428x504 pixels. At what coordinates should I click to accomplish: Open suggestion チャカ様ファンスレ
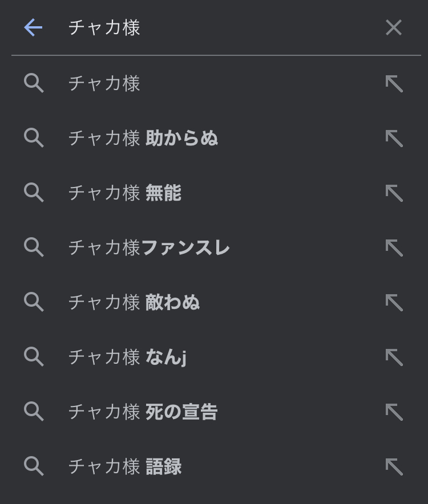149,248
